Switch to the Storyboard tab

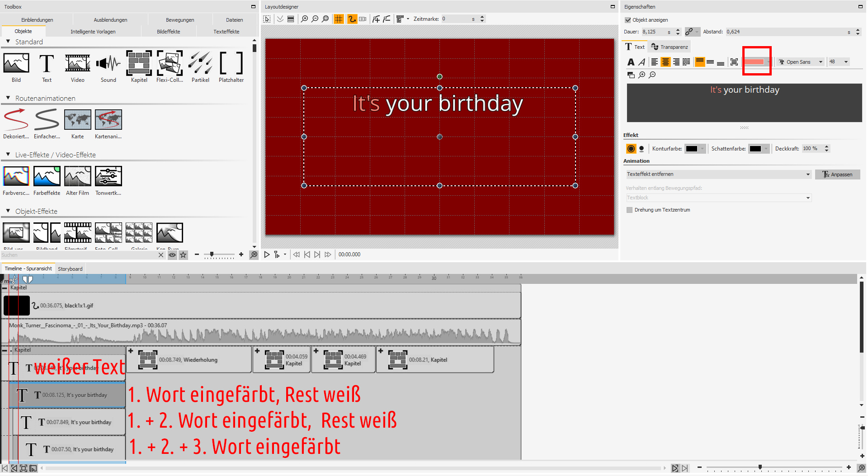70,269
